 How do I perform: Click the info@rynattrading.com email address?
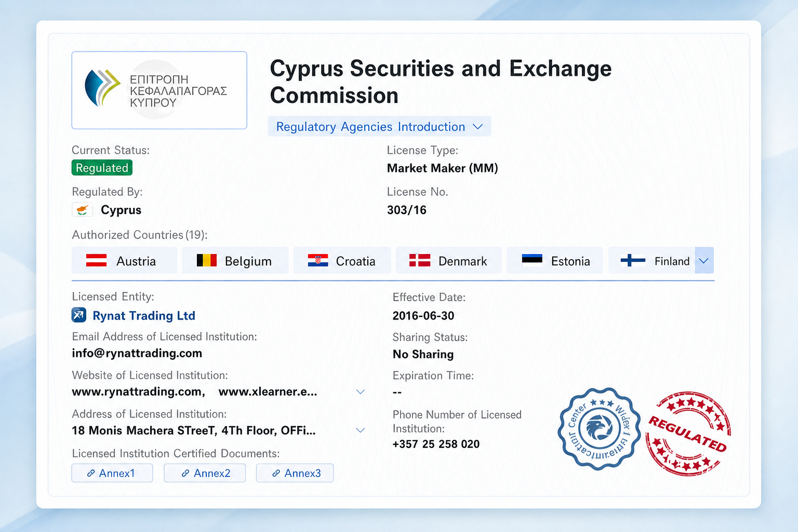pyautogui.click(x=137, y=353)
